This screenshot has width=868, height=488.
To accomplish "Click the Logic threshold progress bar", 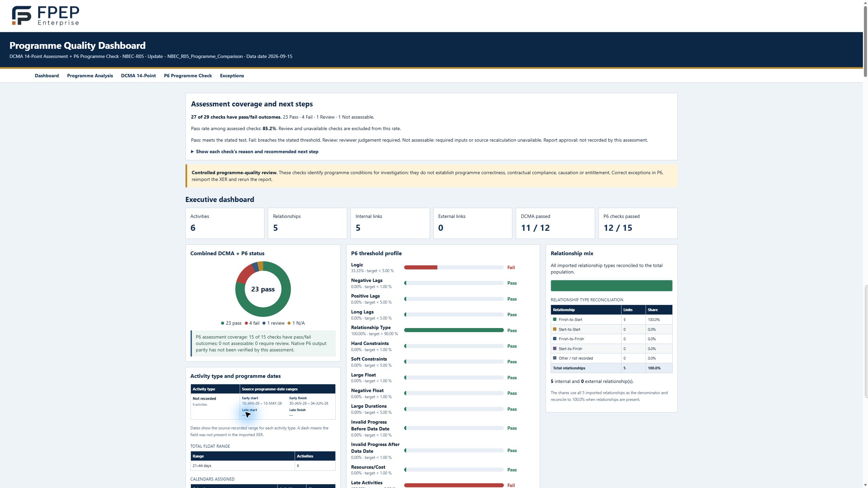I will pos(454,267).
